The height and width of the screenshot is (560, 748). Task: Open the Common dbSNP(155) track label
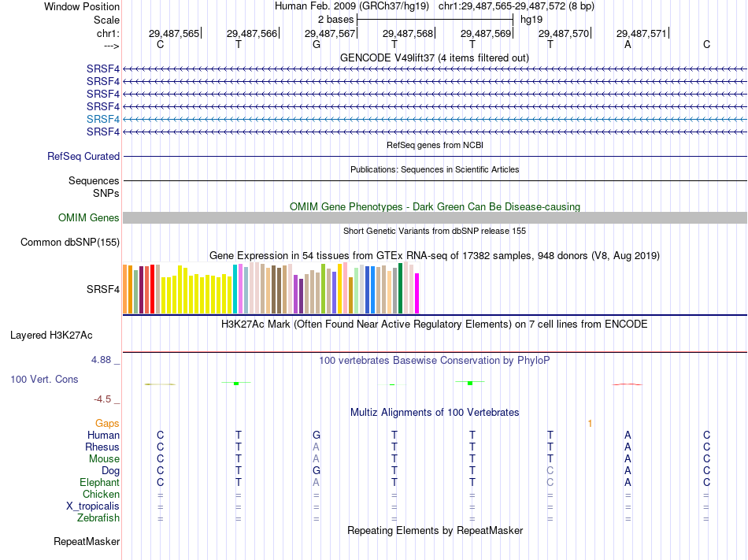70,243
